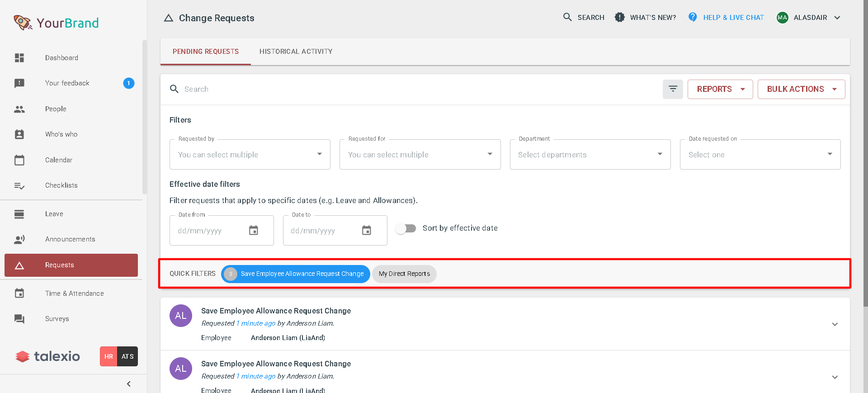Open Announcements in the sidebar
This screenshot has width=868, height=393.
coord(70,239)
